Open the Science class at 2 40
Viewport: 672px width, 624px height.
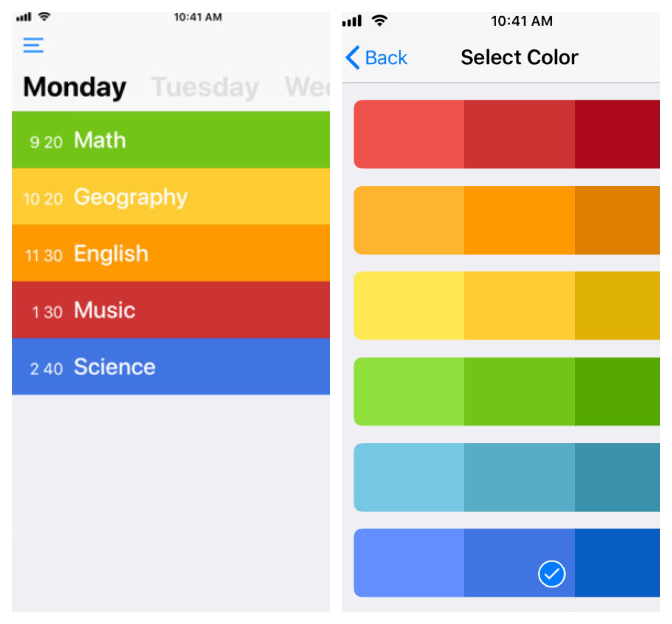pos(171,367)
